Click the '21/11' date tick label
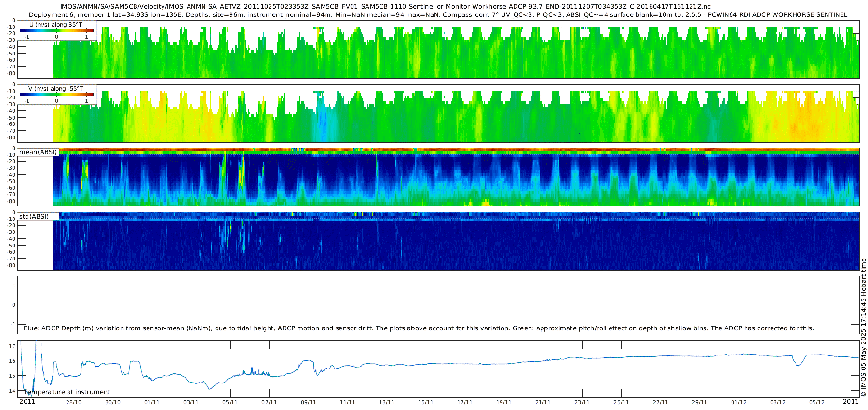 543,402
